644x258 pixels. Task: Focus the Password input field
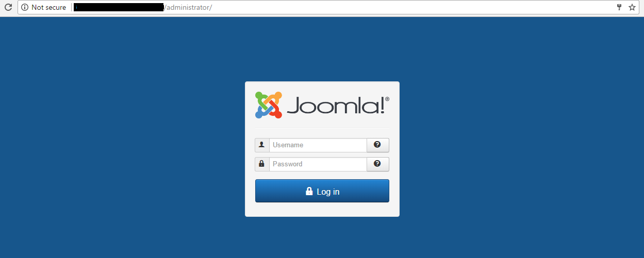318,164
